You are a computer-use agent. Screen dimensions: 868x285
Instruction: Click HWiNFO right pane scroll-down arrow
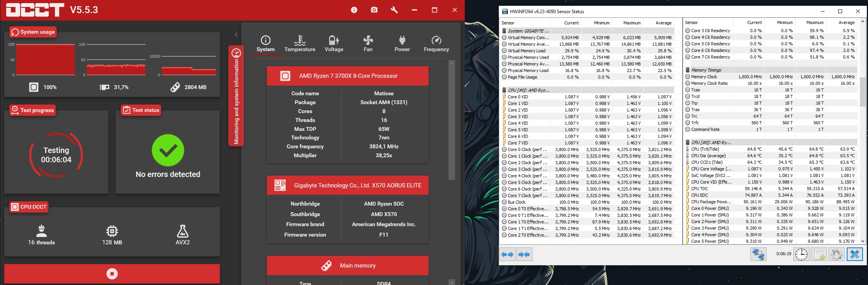[863, 241]
